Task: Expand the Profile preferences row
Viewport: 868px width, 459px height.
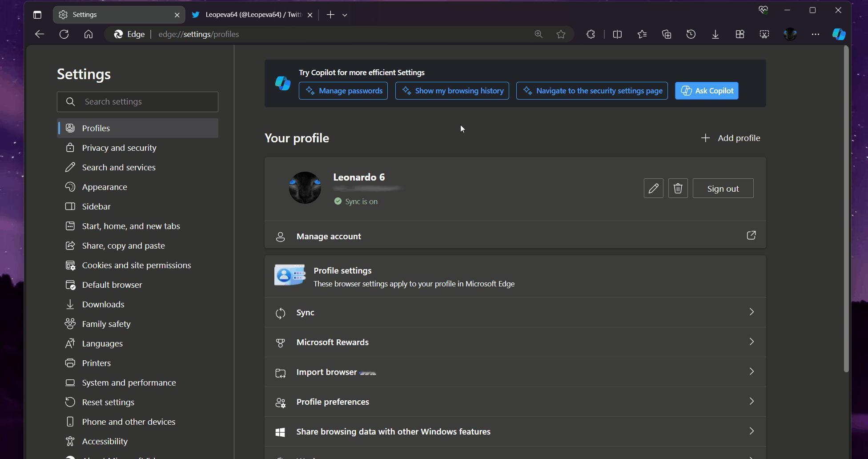Action: (515, 402)
